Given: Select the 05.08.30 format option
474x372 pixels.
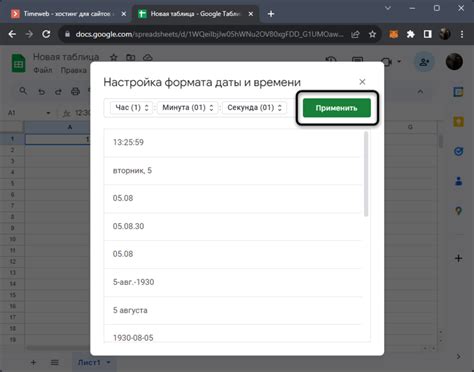Looking at the screenshot, I should [x=233, y=226].
